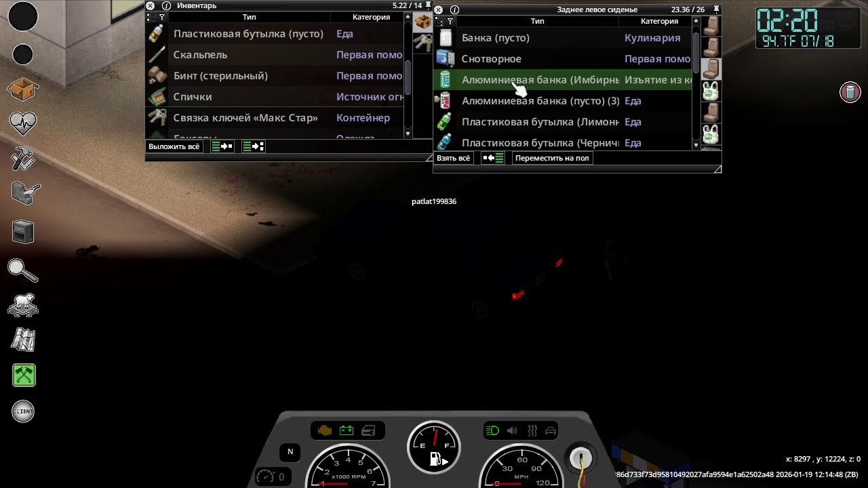The width and height of the screenshot is (868, 488).
Task: Open the inventory box icon in left sidebar
Action: click(x=23, y=89)
